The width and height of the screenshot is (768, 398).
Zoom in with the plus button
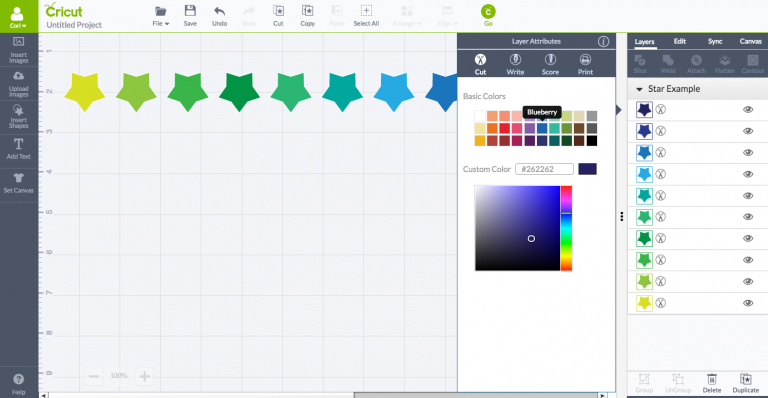144,376
